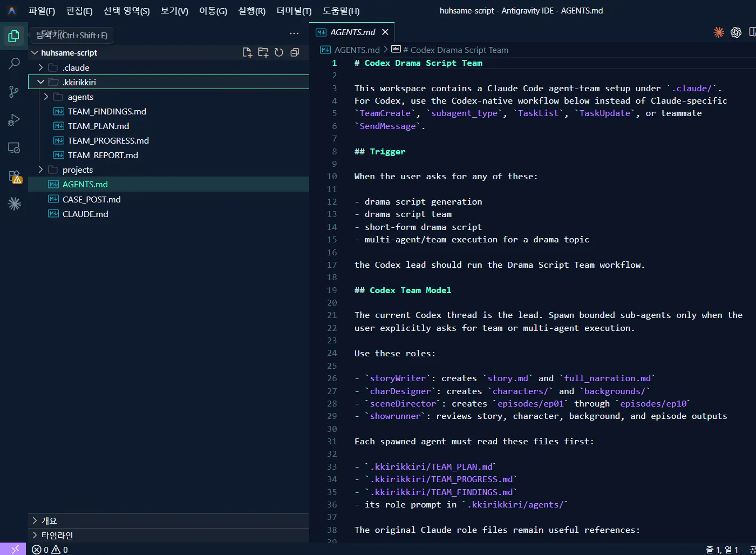The height and width of the screenshot is (555, 756).
Task: Open TEAM_PLAN.md in the file tree
Action: pyautogui.click(x=98, y=126)
